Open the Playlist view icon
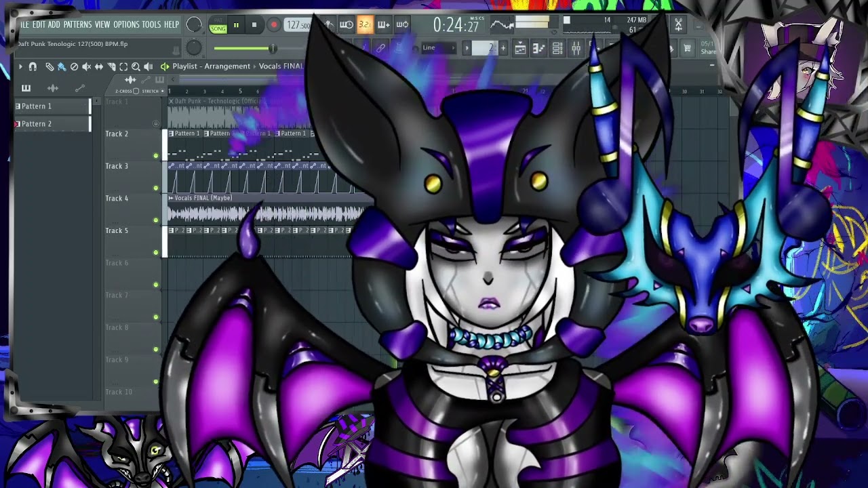868x488 pixels. 520,48
